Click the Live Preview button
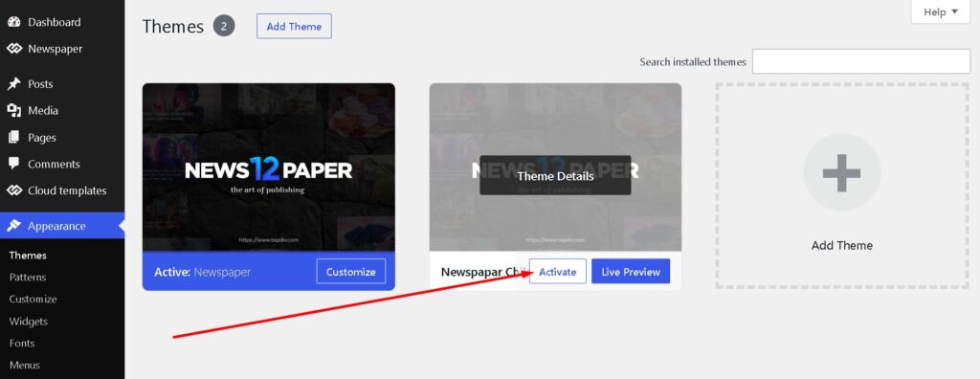This screenshot has height=379, width=980. point(631,272)
